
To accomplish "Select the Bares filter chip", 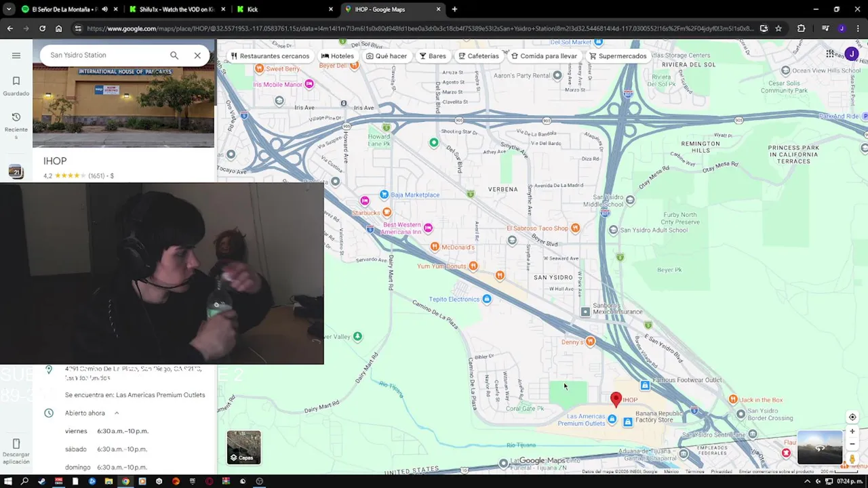I will coord(433,56).
